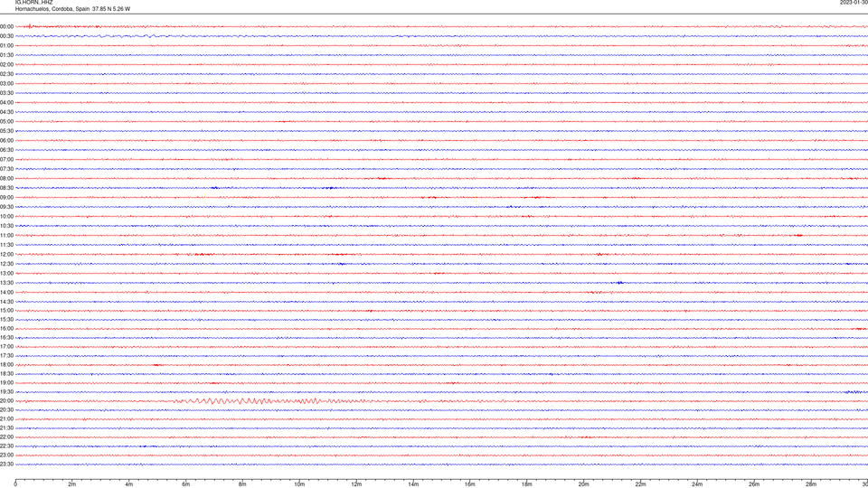
Task: Select the 09:00 time label
Action: (6, 198)
